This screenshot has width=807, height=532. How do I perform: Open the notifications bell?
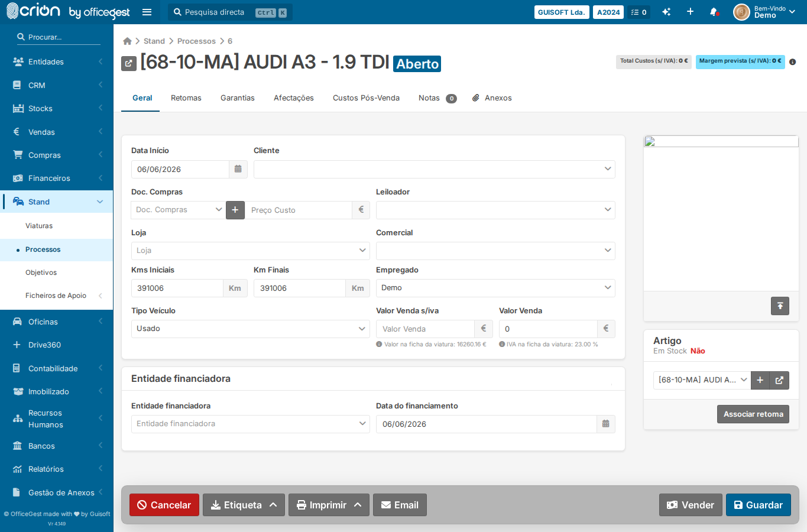(714, 12)
